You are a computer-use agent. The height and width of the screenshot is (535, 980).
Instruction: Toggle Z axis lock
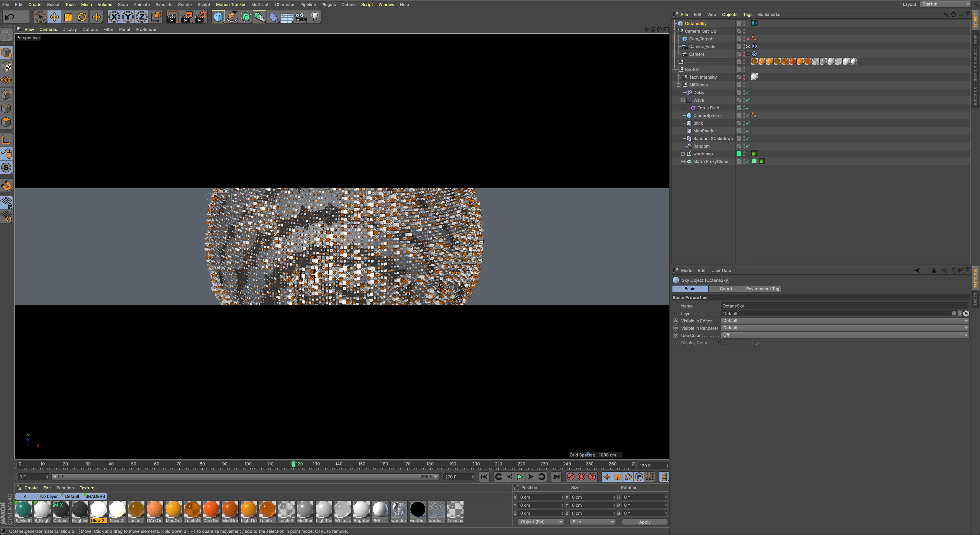coord(142,17)
